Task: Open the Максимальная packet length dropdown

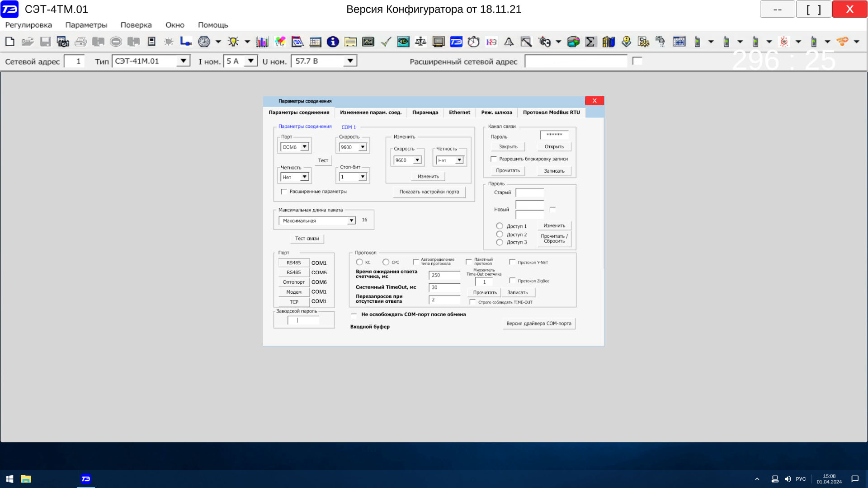Action: coord(351,221)
